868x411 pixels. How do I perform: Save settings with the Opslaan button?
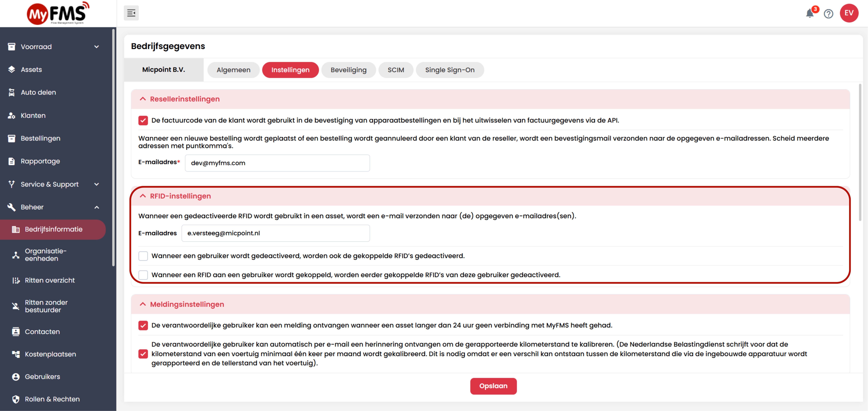point(493,386)
